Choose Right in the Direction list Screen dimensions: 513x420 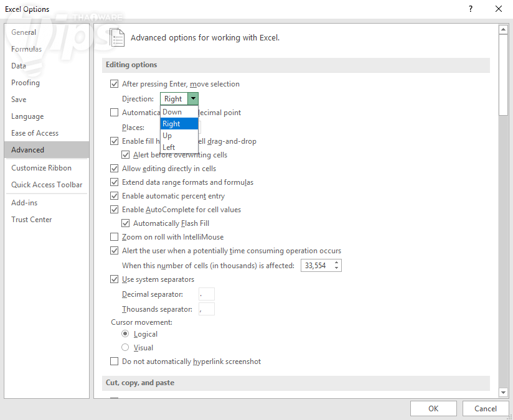click(x=179, y=124)
